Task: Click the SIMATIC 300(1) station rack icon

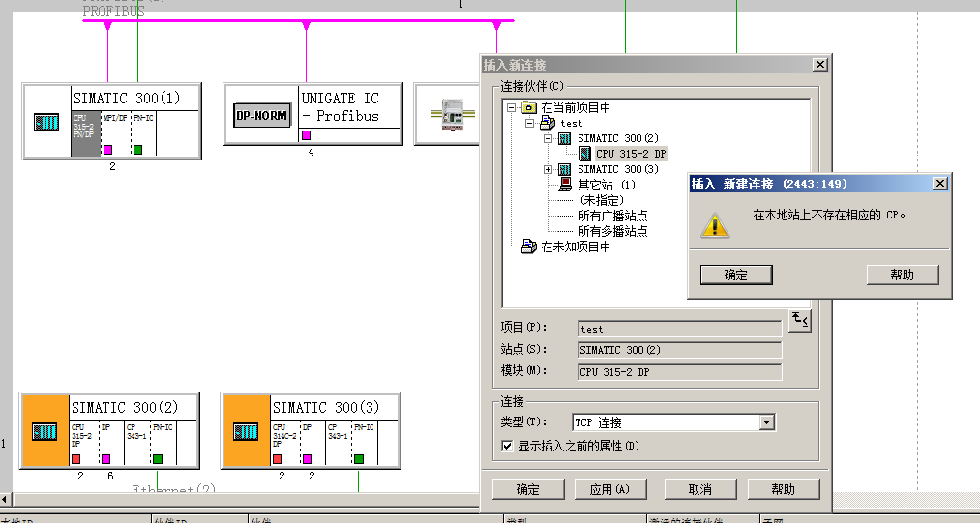Action: click(x=46, y=122)
